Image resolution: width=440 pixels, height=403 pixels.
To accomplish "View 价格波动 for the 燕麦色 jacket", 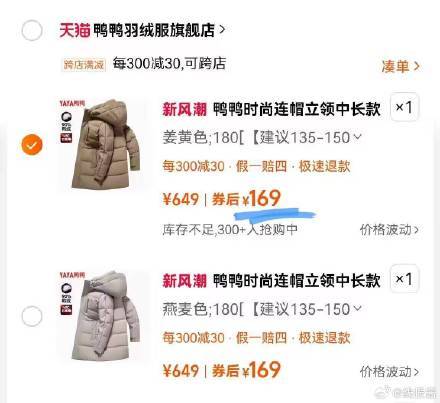I will coord(389,371).
